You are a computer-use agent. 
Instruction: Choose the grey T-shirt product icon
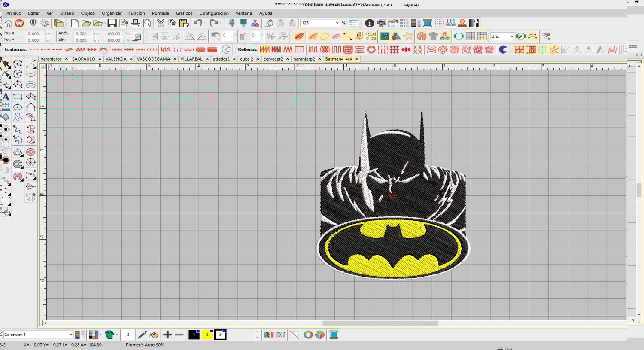tap(433, 37)
